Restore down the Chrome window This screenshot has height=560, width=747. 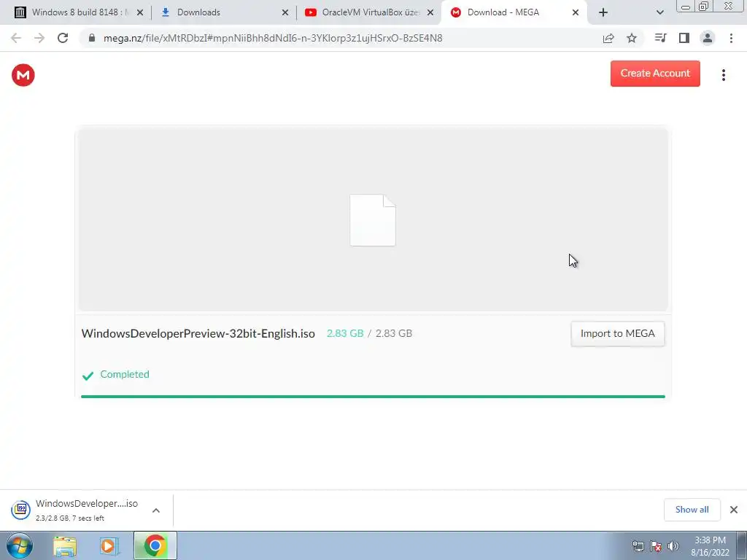click(703, 6)
